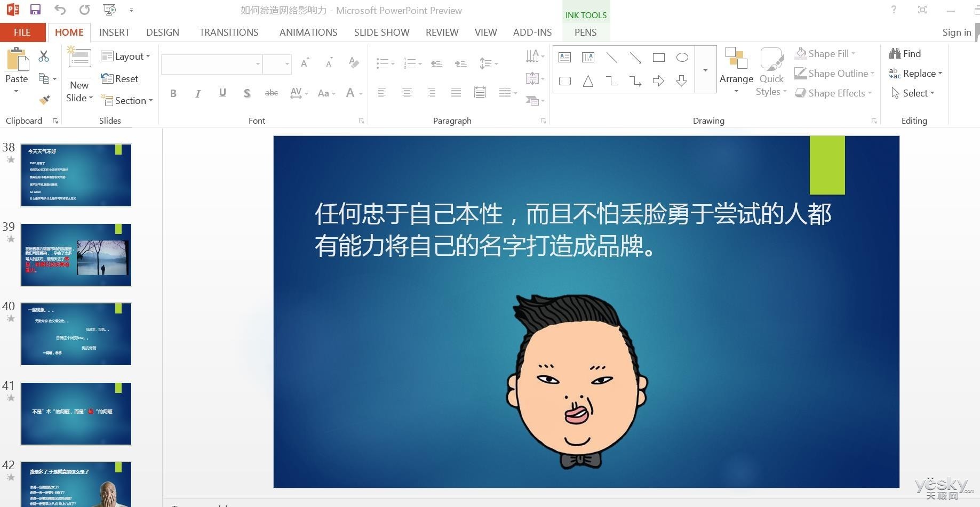Screen dimensions: 980x507
Task: Open the Section dropdown
Action: 127,100
